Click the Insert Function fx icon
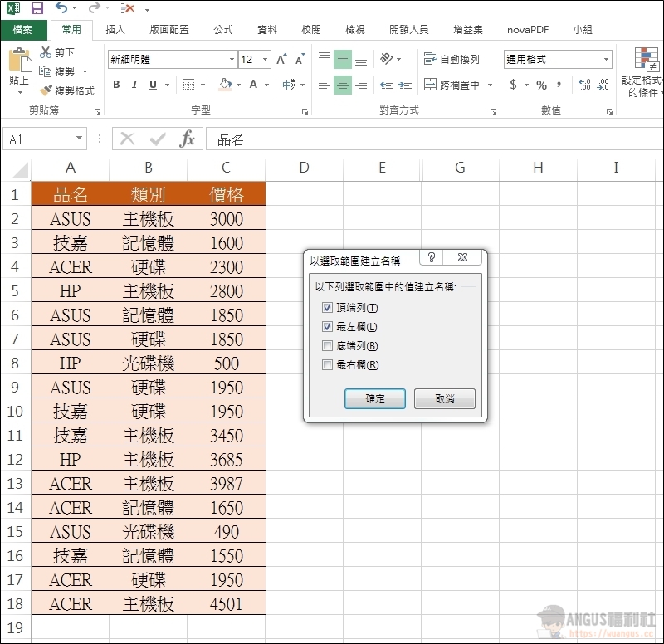664x644 pixels. click(188, 139)
